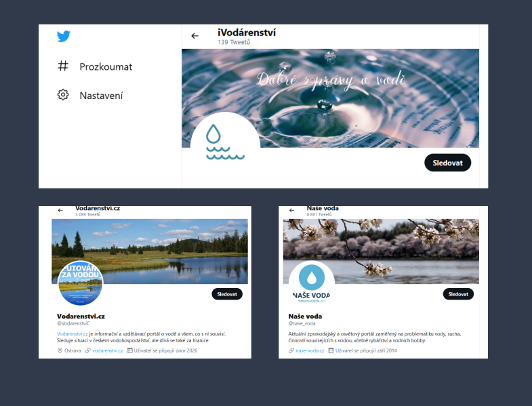Follow iVodárenství with Sledovat button
Viewport: 532px width, 406px height.
[448, 163]
